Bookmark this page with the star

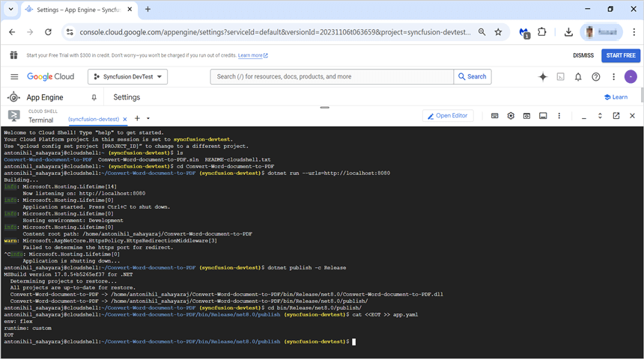coord(498,32)
